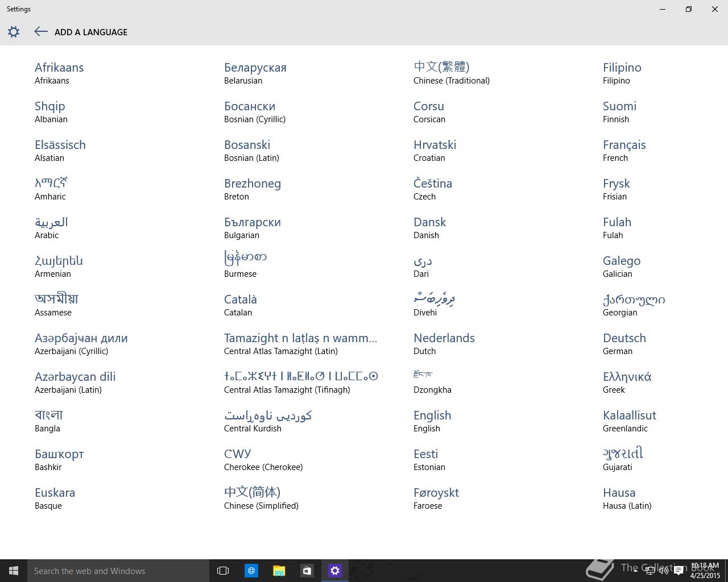
Task: Open the clock showing 4/25/2015
Action: 705,571
